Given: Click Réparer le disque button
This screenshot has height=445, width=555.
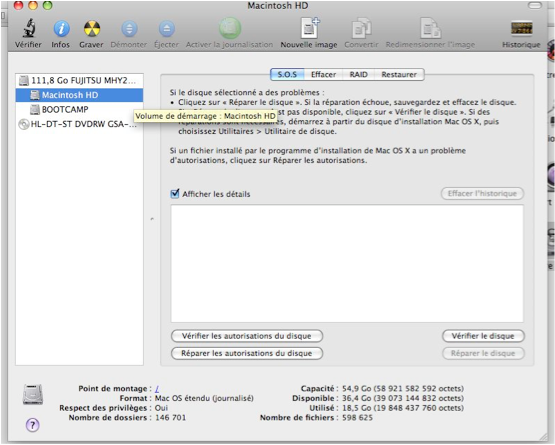Looking at the screenshot, I should point(483,353).
